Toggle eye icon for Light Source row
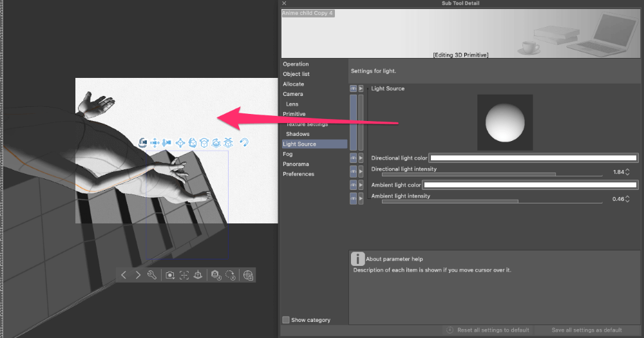This screenshot has width=644, height=338. (x=353, y=88)
